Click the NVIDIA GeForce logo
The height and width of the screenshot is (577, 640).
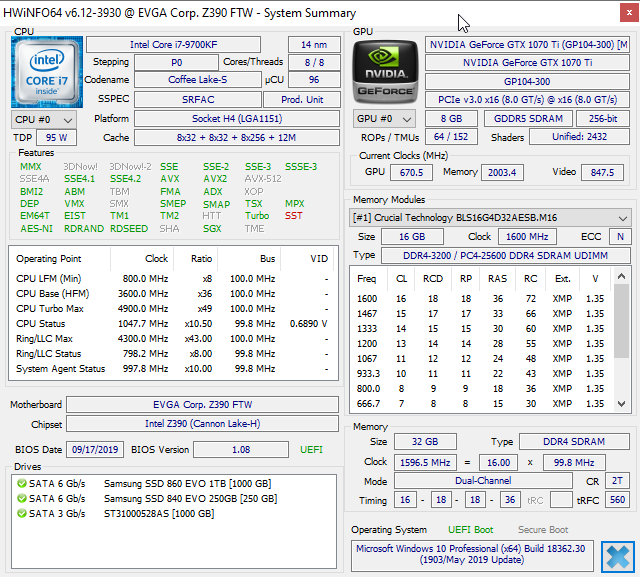click(384, 70)
